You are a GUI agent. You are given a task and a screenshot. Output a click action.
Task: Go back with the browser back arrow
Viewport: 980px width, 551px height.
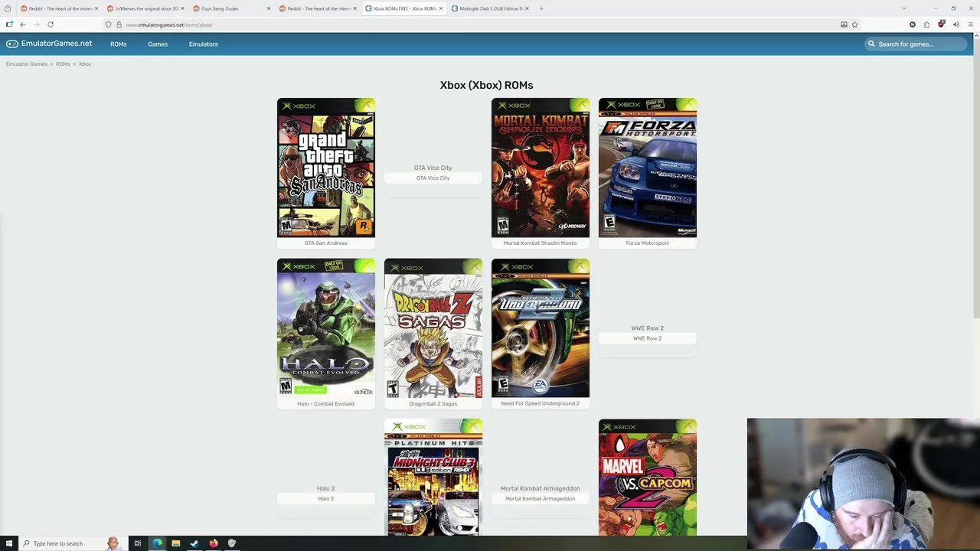23,24
